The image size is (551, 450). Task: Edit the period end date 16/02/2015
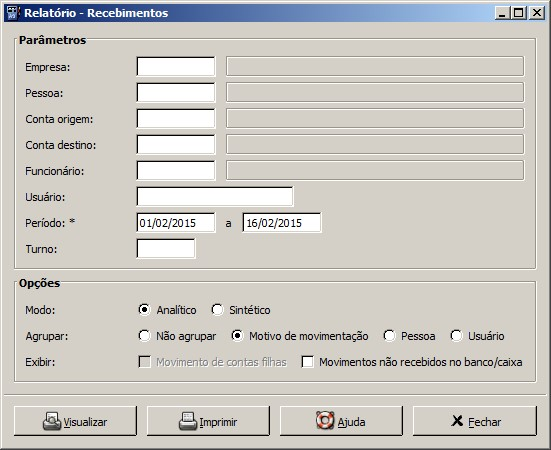pos(282,223)
